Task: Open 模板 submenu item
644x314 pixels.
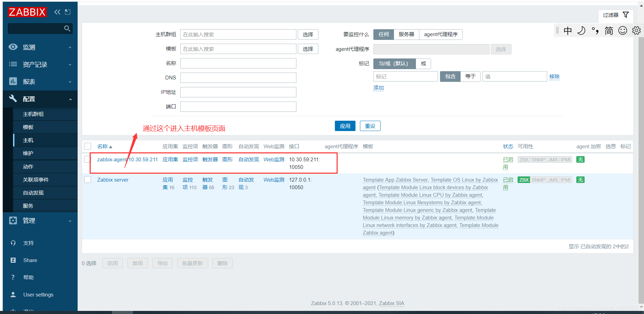Action: [45, 127]
